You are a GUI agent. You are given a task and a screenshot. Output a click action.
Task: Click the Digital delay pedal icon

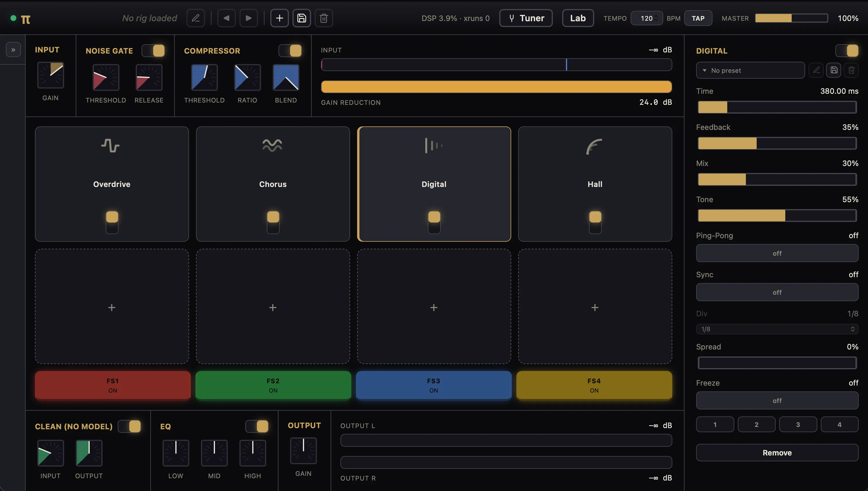[434, 146]
